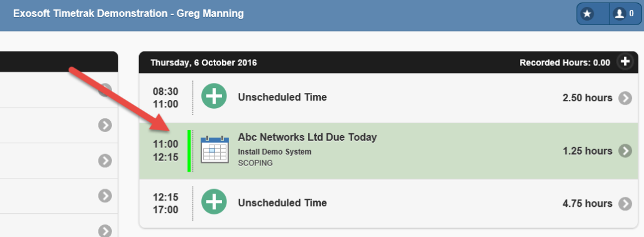Click the SCOPING status label
The image size is (644, 237).
pos(255,163)
